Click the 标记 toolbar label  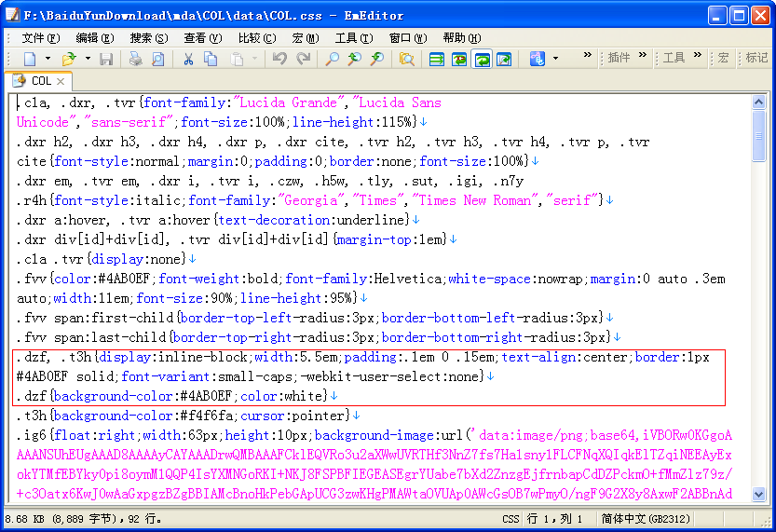756,58
